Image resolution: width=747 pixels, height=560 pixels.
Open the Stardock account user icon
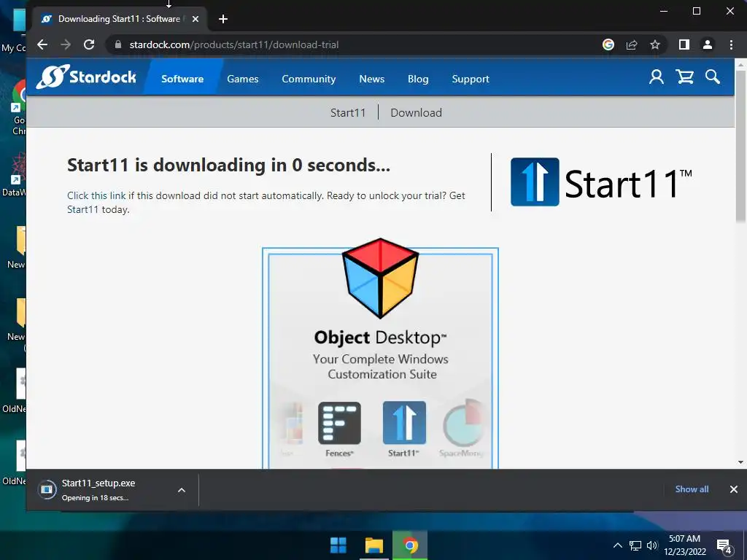point(656,77)
